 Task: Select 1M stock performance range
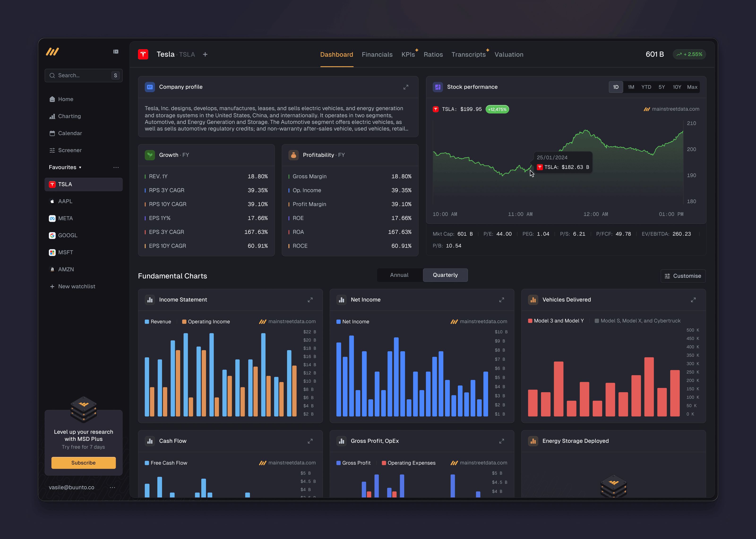(x=631, y=87)
